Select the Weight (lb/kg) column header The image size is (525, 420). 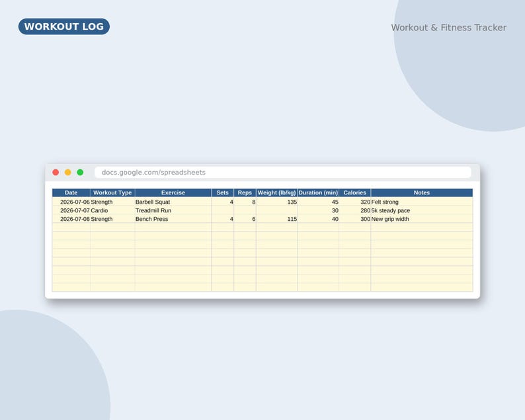pos(276,192)
